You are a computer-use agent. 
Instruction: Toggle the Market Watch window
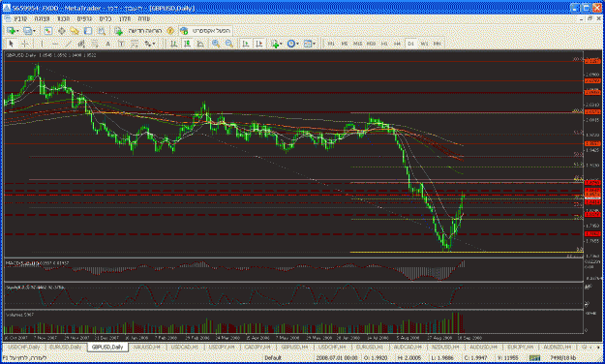47,31
